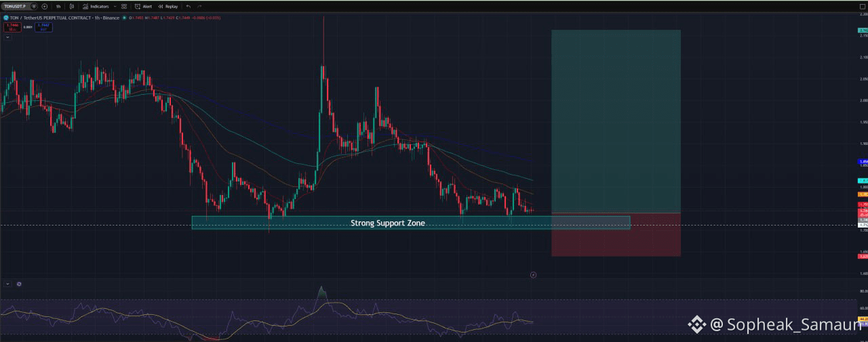Screen dimensions: 868x342
Task: Open the TONUSDT.P symbol search
Action: pyautogui.click(x=15, y=6)
